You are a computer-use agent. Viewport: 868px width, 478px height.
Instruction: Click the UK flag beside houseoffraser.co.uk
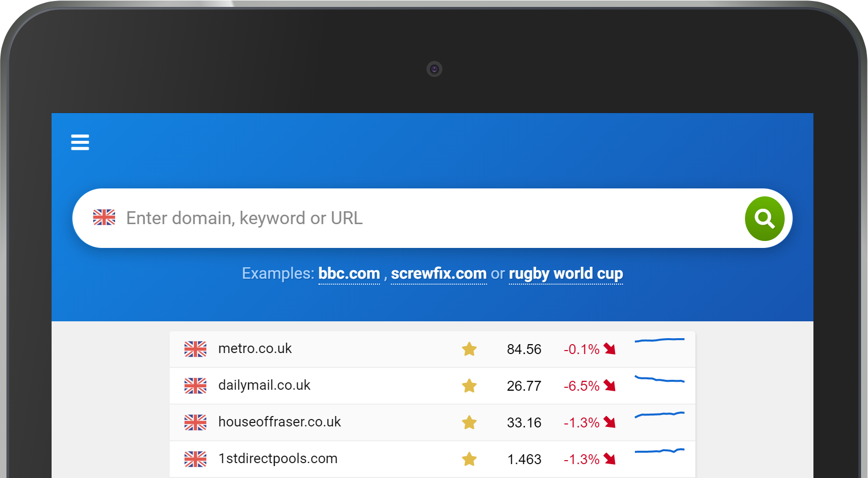(195, 422)
